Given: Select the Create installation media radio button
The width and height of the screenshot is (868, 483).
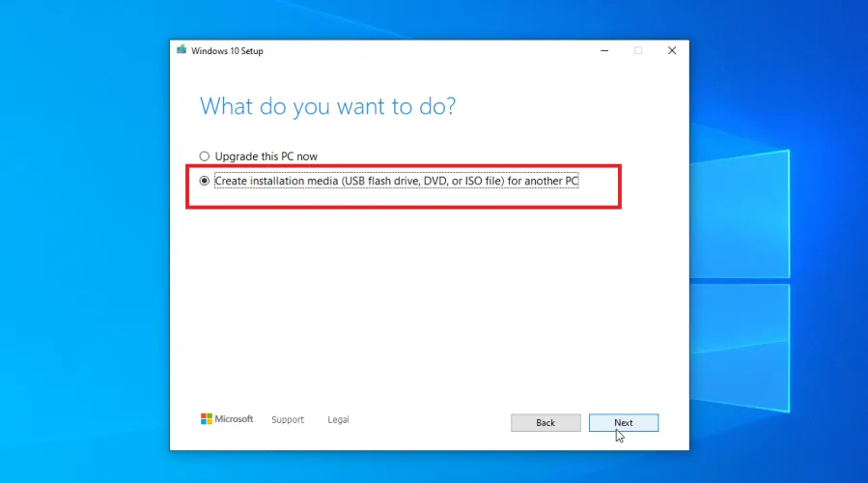Looking at the screenshot, I should click(204, 181).
